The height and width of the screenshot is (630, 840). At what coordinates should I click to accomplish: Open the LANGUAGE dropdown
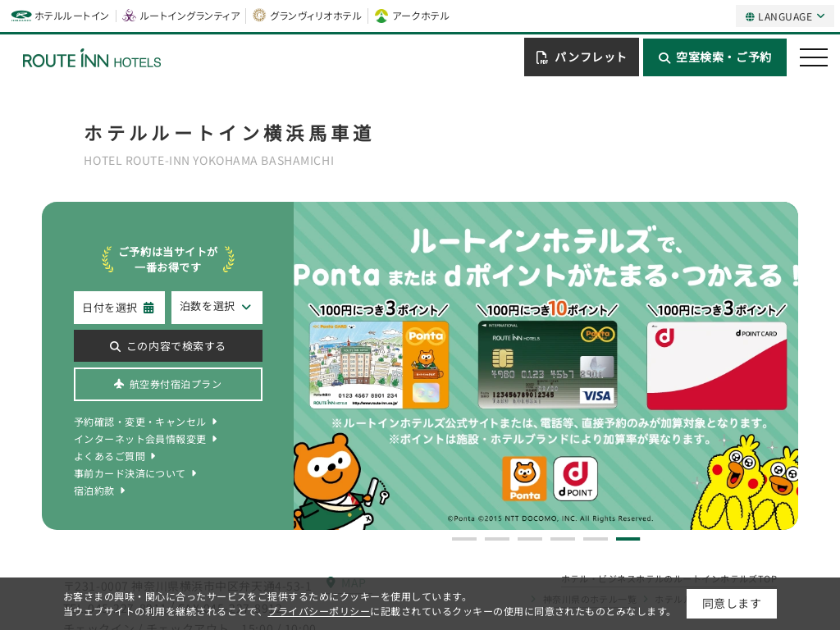click(x=784, y=16)
